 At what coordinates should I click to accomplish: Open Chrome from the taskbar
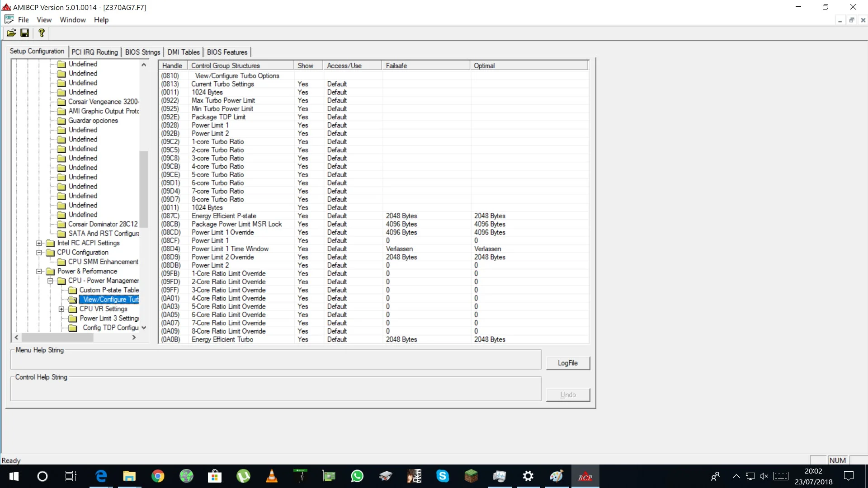[158, 476]
